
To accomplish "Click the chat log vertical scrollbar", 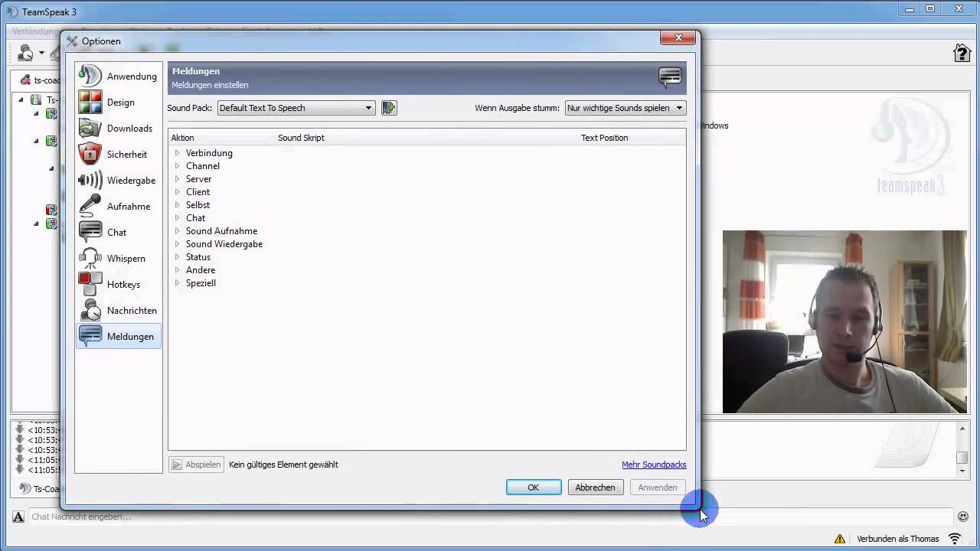I will click(x=962, y=448).
